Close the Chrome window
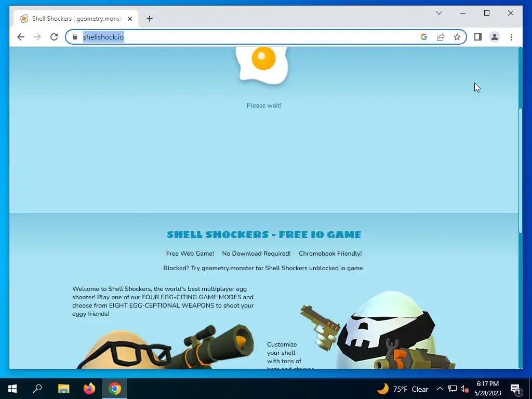532x399 pixels. (510, 13)
